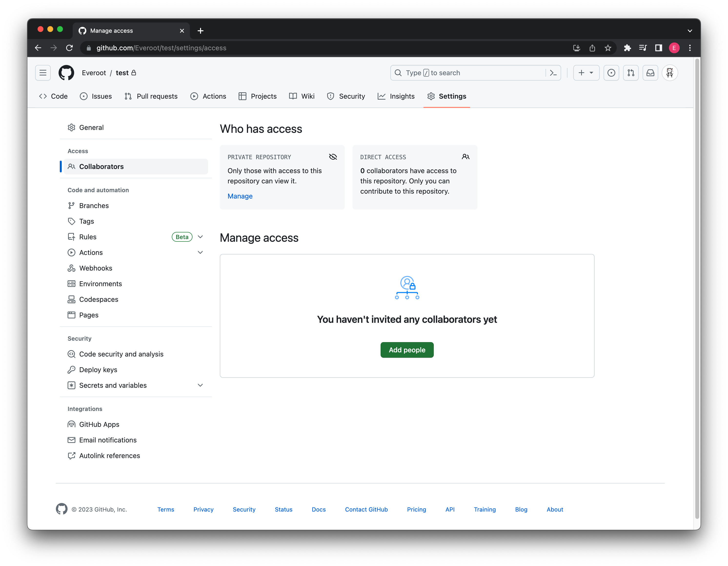The image size is (728, 566).
Task: Click the GitHub Octocat logo in the header
Action: pos(66,73)
